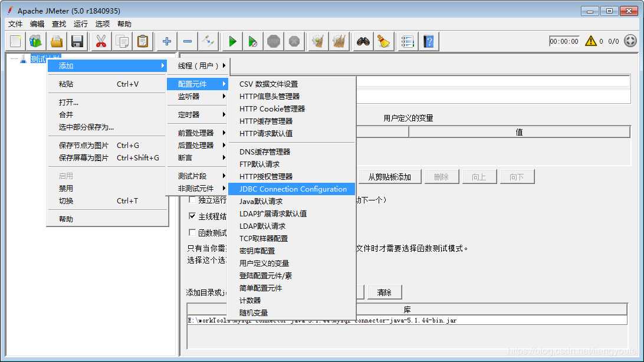
Task: Select the test plan flask tree node
Action: point(23,59)
